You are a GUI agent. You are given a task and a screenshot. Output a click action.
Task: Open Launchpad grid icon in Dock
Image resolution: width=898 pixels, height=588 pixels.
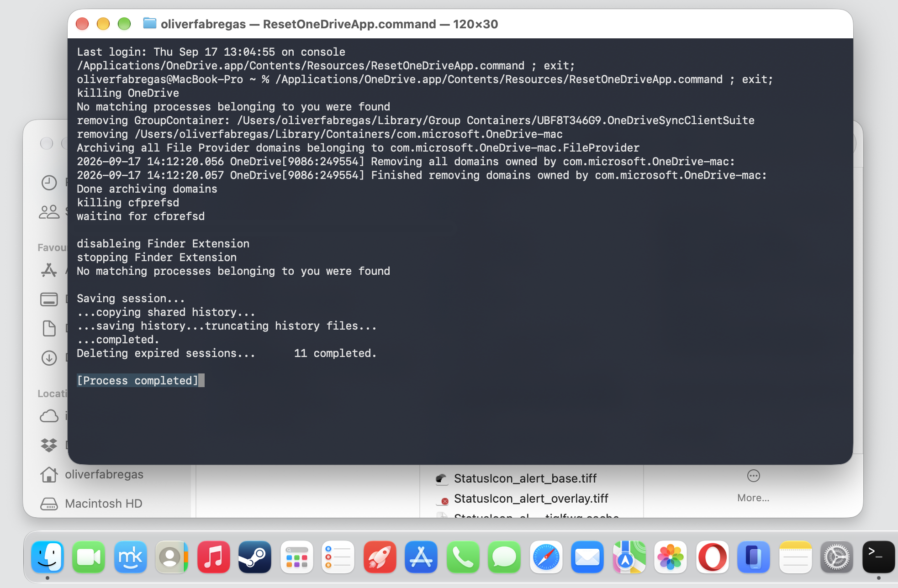click(297, 557)
